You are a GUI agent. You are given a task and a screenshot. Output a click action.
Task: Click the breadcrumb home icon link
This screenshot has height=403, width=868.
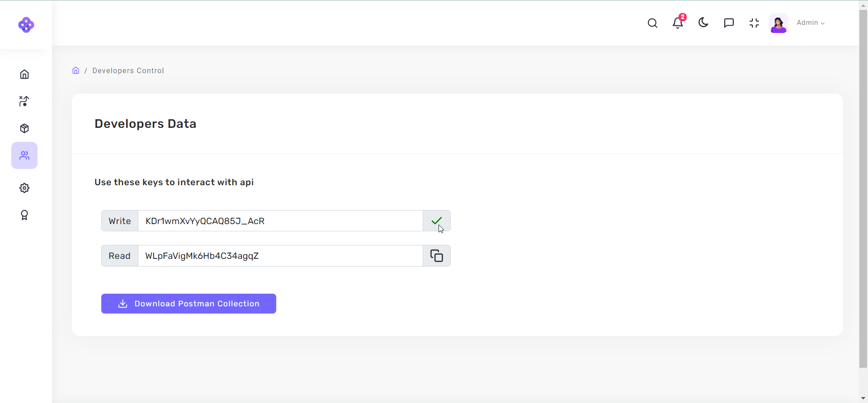coord(76,70)
